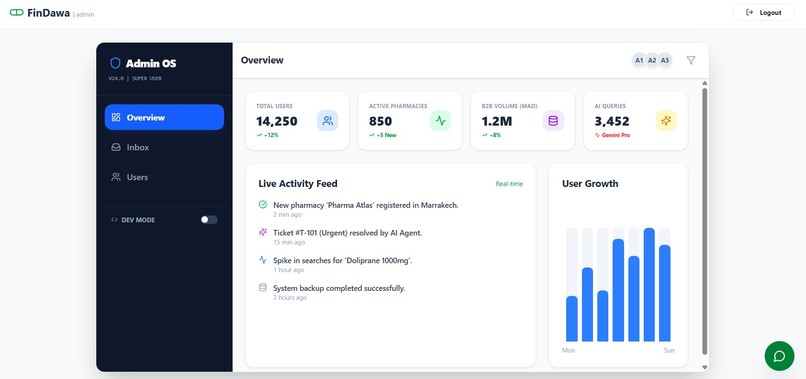The width and height of the screenshot is (806, 379).
Task: Click the Inbox tray icon in sidebar
Action: pyautogui.click(x=116, y=147)
